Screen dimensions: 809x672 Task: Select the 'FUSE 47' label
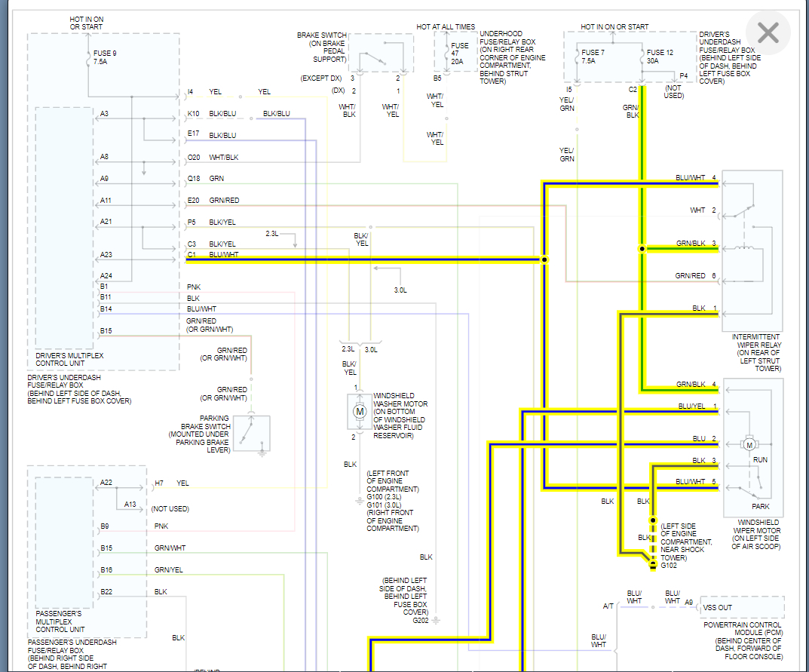coord(459,50)
